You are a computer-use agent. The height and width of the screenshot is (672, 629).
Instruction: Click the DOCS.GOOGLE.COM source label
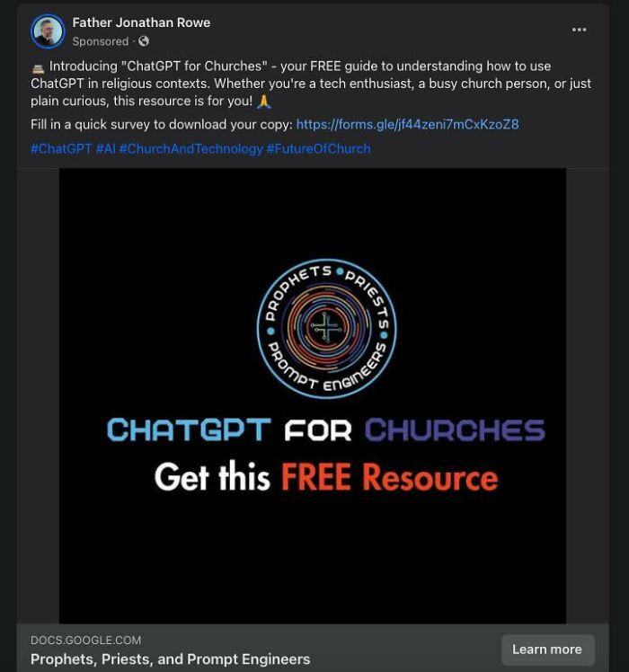pyautogui.click(x=85, y=641)
